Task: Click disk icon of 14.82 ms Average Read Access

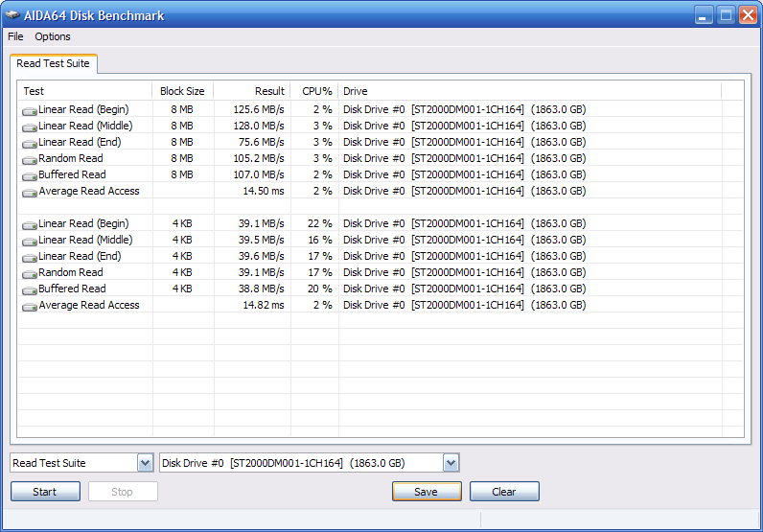Action: (x=30, y=307)
